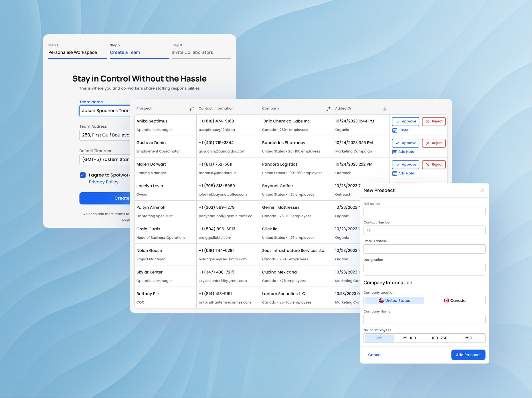Focus the Contact Number field
Image resolution: width=532 pixels, height=398 pixels.
tap(424, 230)
